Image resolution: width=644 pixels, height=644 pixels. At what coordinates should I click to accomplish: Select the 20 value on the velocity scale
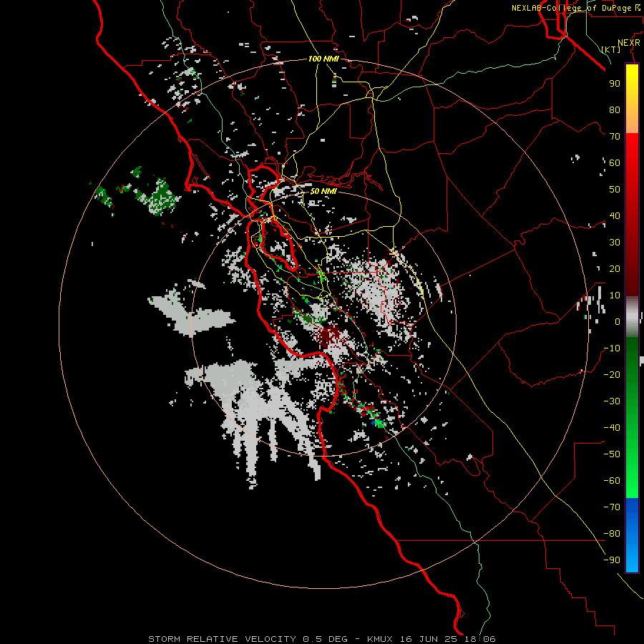[x=615, y=268]
